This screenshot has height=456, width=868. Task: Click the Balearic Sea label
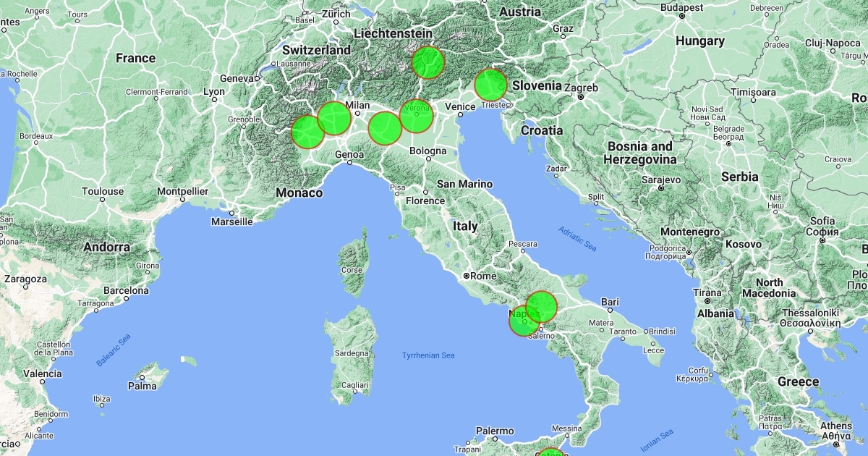[x=114, y=350]
